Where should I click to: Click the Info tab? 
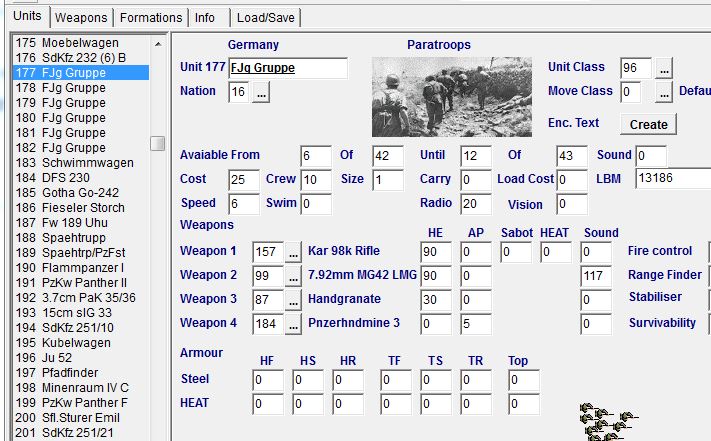(205, 18)
